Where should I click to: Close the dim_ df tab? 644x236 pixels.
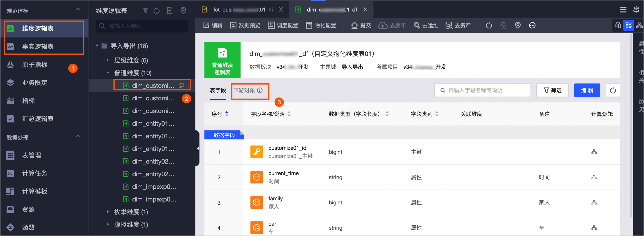pyautogui.click(x=366, y=9)
